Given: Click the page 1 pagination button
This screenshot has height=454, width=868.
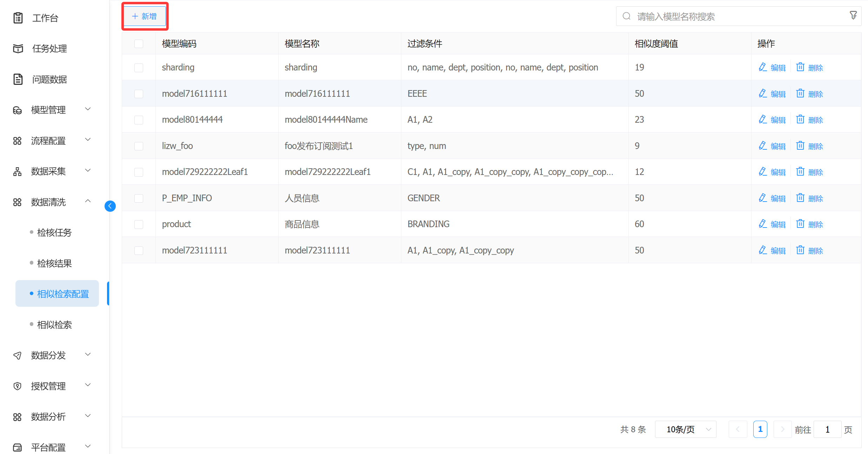Looking at the screenshot, I should point(760,429).
